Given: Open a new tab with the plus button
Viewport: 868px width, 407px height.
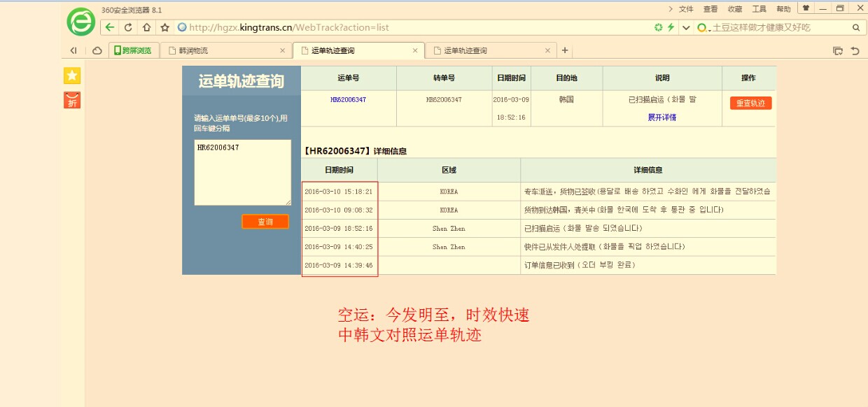Looking at the screenshot, I should click(x=565, y=50).
